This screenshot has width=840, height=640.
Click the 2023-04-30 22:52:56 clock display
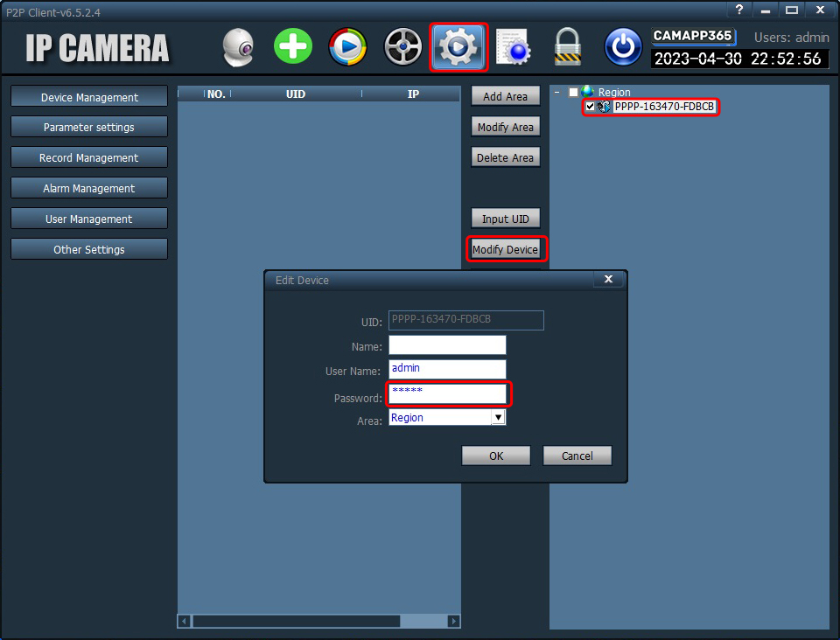click(738, 59)
